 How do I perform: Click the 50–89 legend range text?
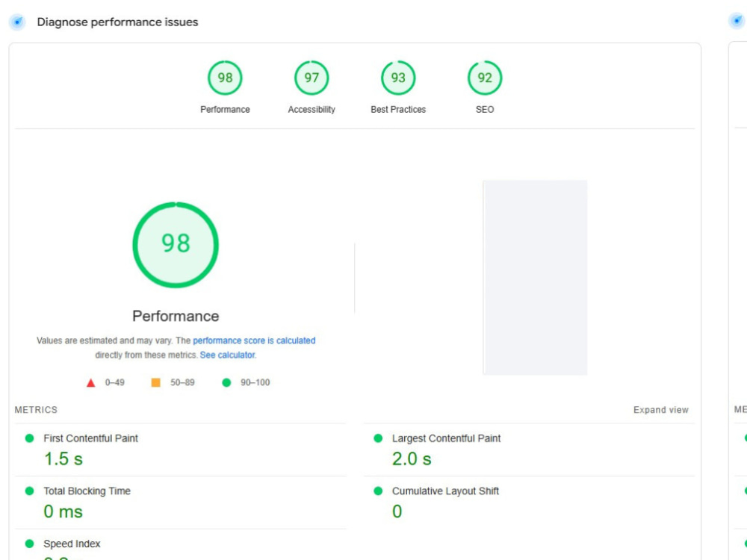182,382
